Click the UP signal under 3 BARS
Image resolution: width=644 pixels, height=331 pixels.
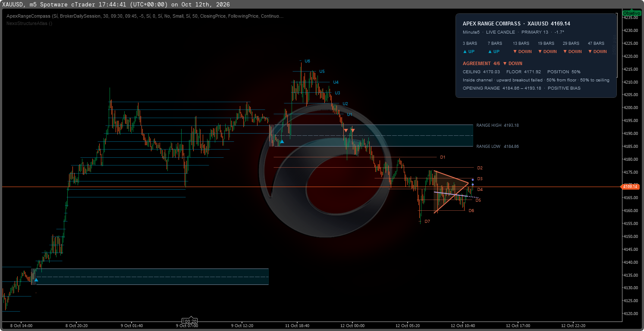[x=468, y=52]
